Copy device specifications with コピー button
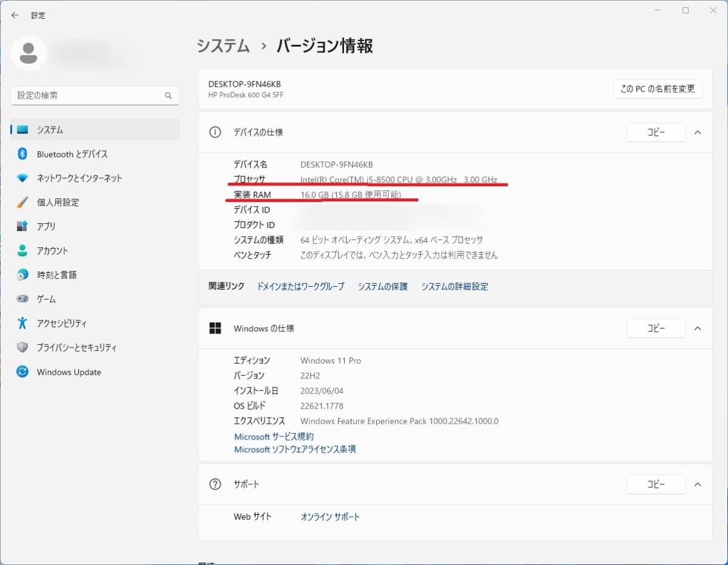 coord(656,132)
